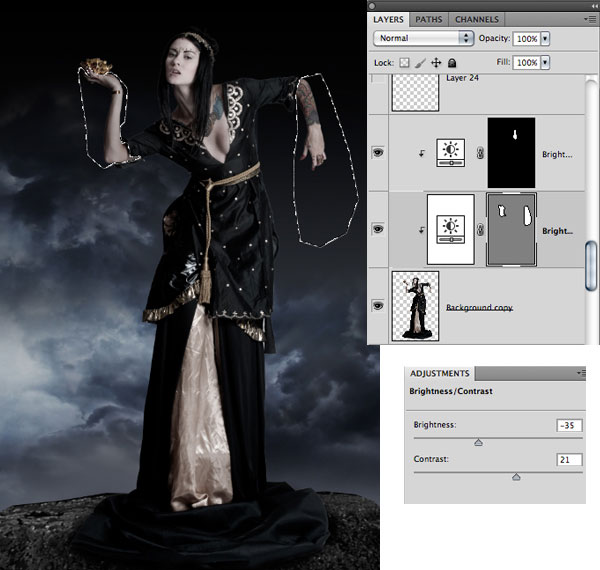Toggle visibility of selected Brightness layer
The image size is (600, 570).
(378, 230)
